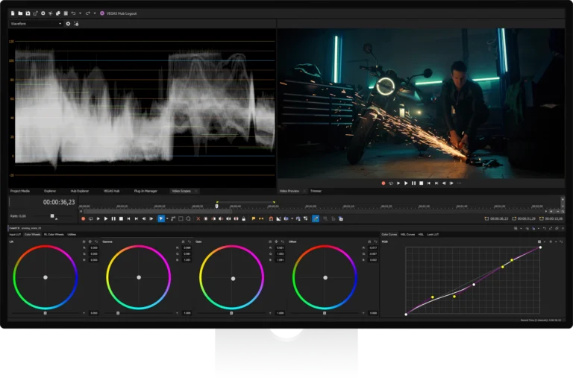Viewport: 573px width, 392px height.
Task: Select the Color Curves tab
Action: coord(389,234)
